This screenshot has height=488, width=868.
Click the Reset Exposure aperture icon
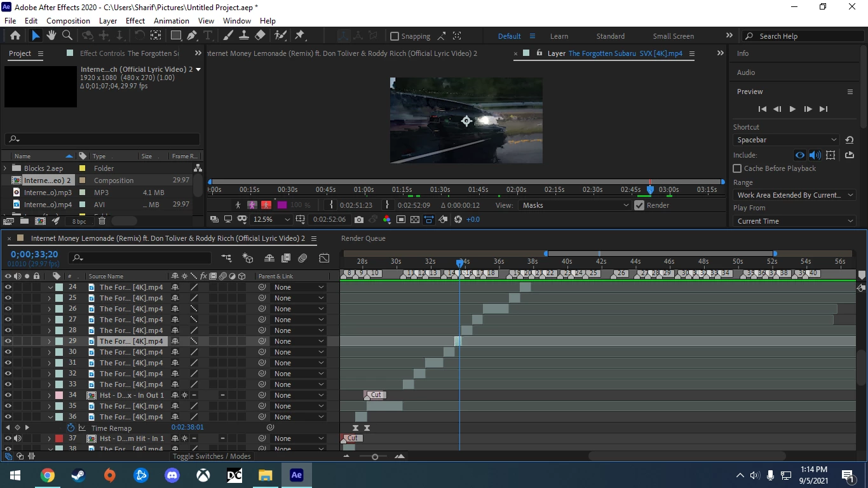coord(458,219)
